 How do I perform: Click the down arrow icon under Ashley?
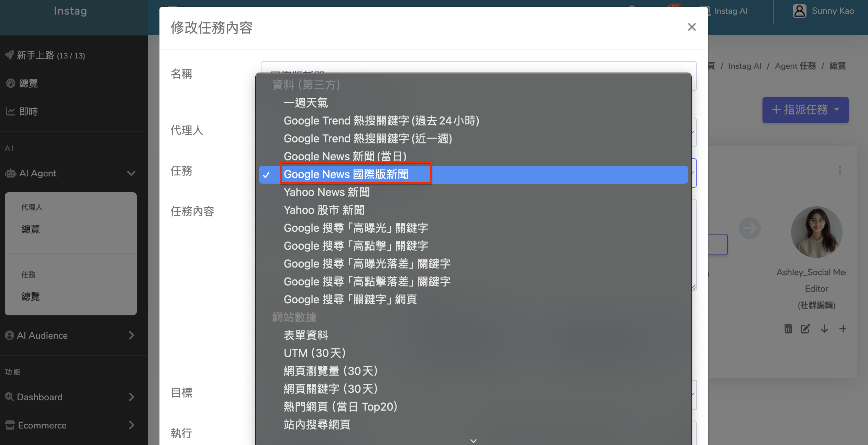click(x=824, y=329)
